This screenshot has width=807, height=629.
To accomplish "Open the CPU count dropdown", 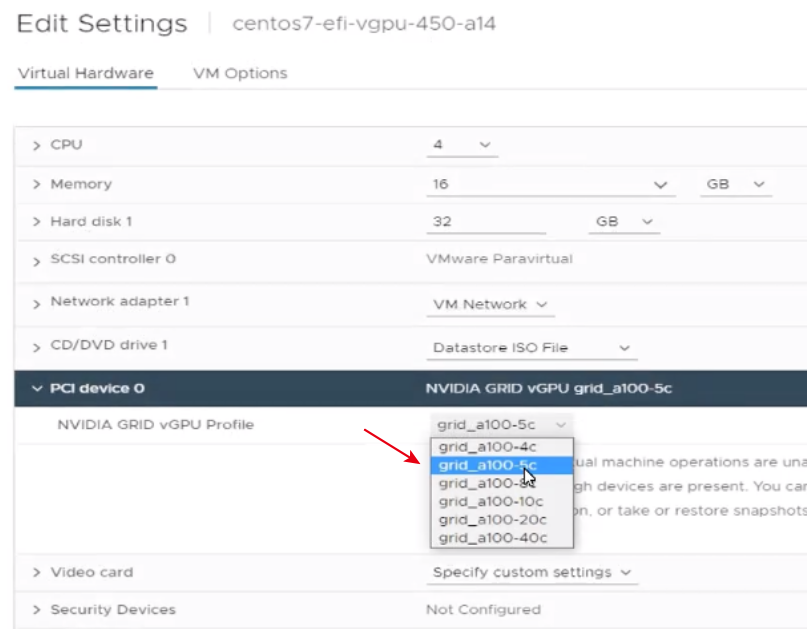I will pyautogui.click(x=462, y=145).
